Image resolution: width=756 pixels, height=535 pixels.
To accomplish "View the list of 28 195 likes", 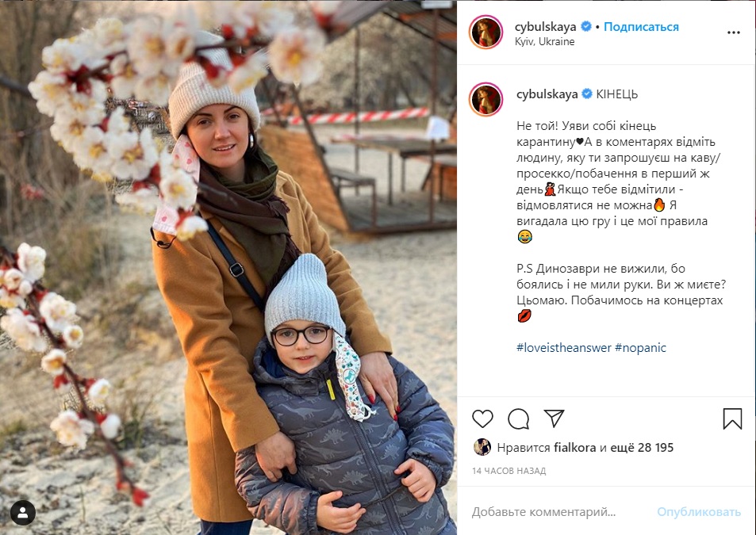I will (x=642, y=447).
